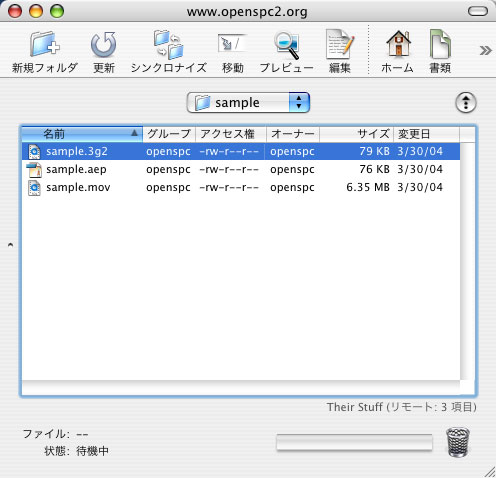Go to Home (ホーム) folder icon
This screenshot has height=478, width=496.
coord(398,43)
